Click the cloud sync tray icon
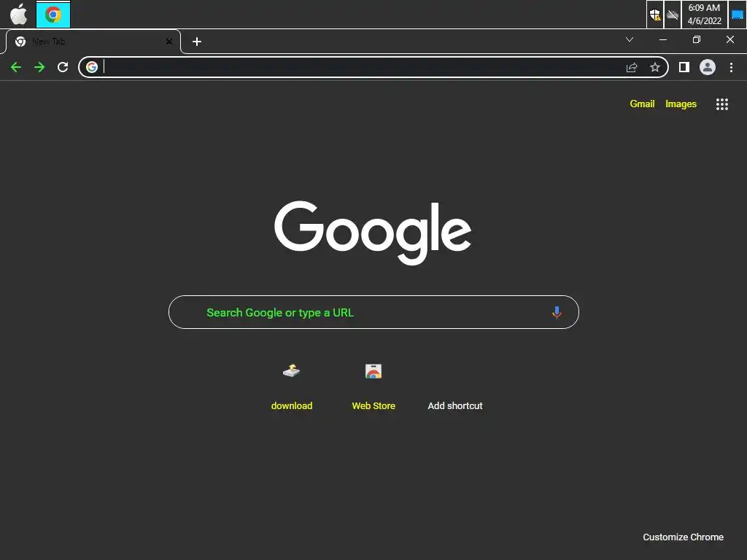 (x=672, y=15)
